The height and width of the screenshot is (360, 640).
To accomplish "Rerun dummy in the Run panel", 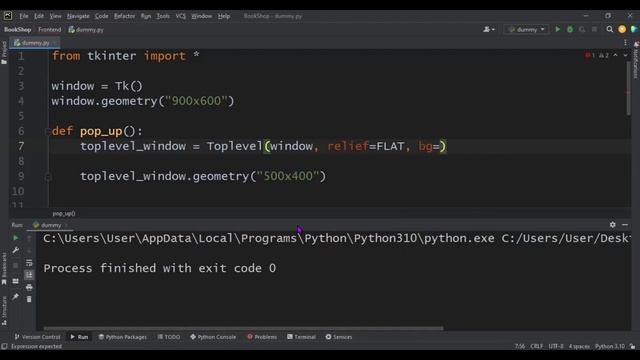I will coord(16,238).
